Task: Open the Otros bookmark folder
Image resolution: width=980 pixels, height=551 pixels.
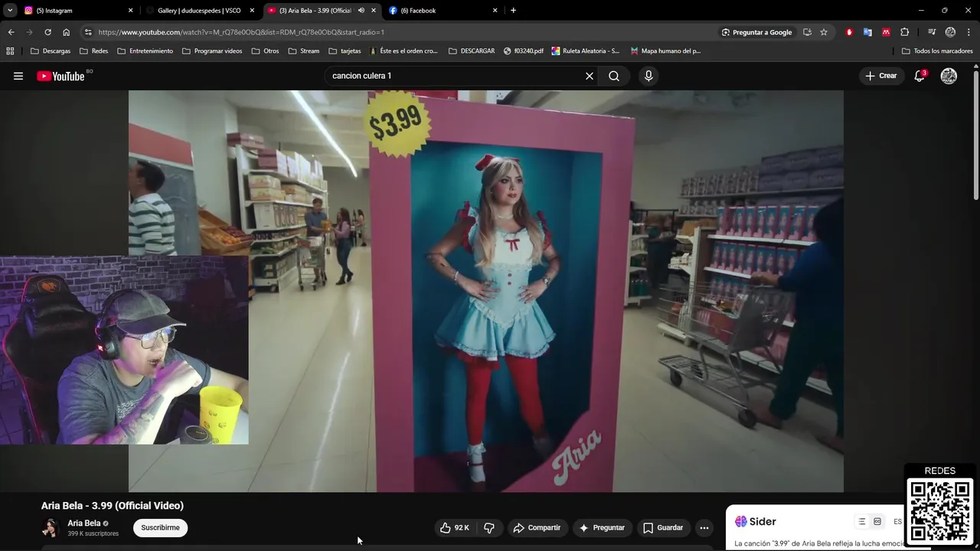Action: 265,51
